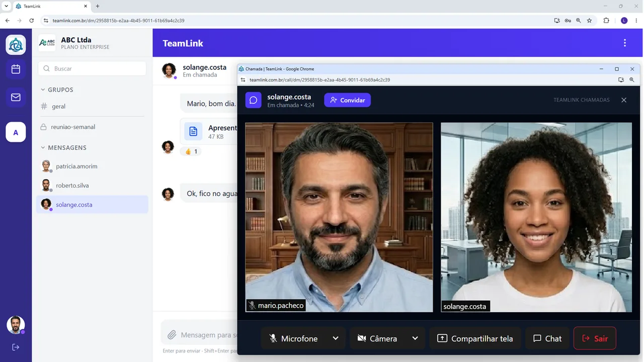Screen dimensions: 644x362
Task: Click the mario.pacheco video tile
Action: point(339,217)
